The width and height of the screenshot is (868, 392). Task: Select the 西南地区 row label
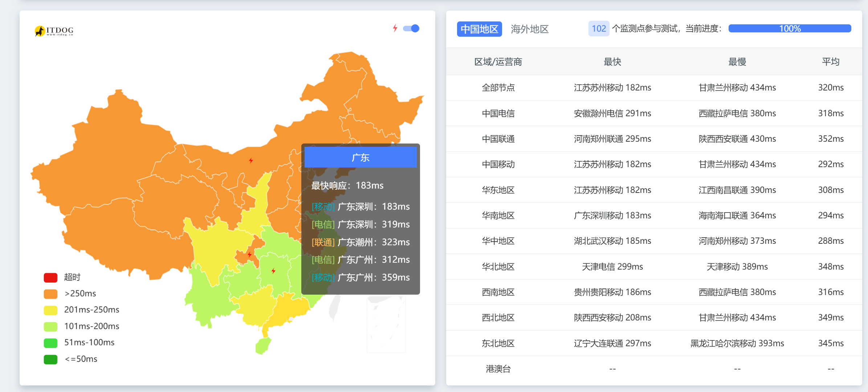pyautogui.click(x=498, y=292)
